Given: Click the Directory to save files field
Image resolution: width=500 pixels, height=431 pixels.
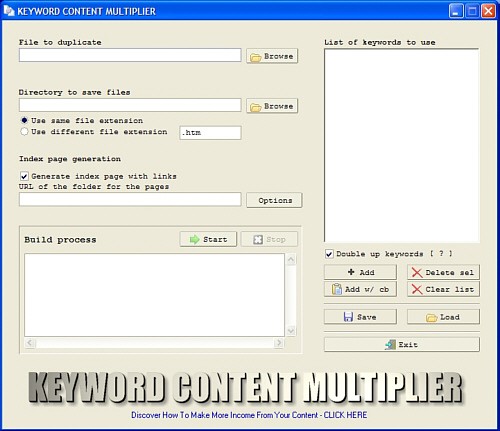Looking at the screenshot, I should point(130,105).
